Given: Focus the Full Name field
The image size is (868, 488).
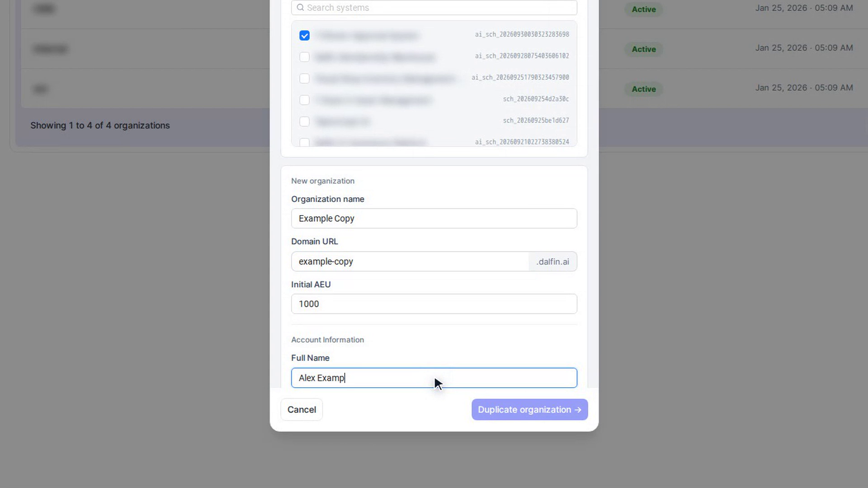Looking at the screenshot, I should pyautogui.click(x=434, y=378).
